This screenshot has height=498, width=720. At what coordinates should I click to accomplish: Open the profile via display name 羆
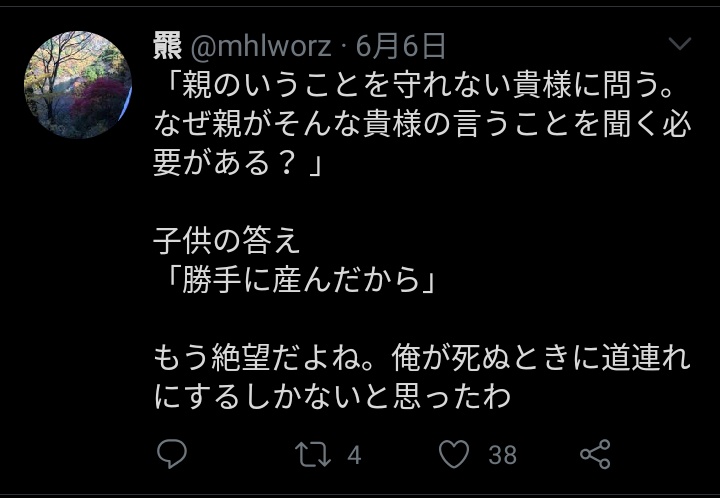coord(167,45)
